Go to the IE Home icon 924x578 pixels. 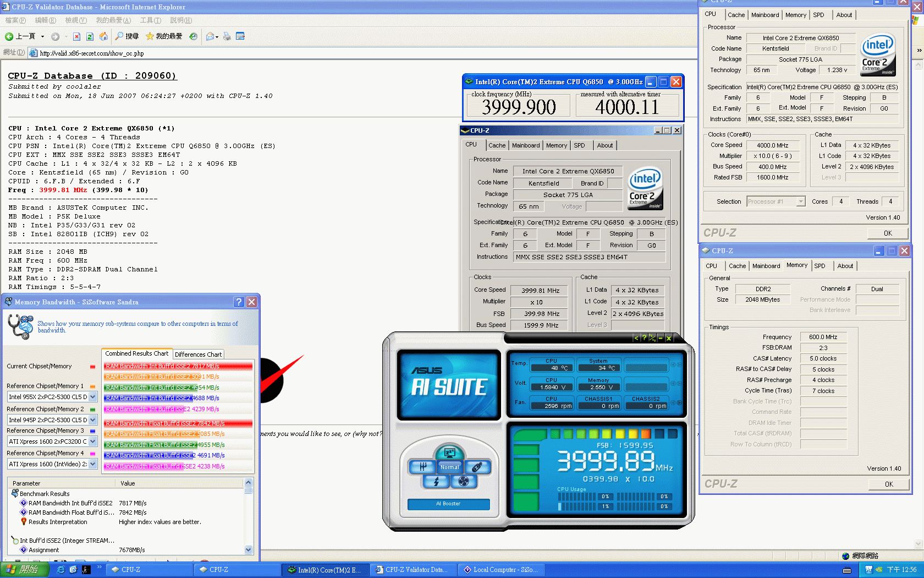point(103,36)
